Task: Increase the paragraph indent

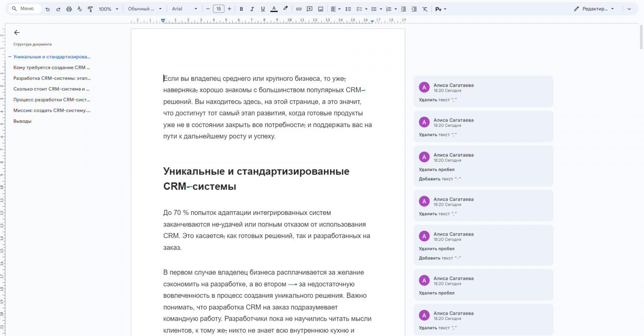Action: click(414, 9)
